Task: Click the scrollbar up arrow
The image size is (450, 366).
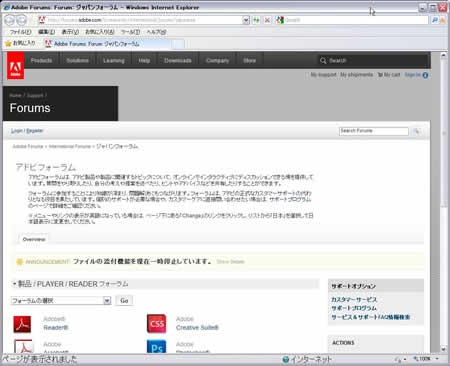Action: pos(443,56)
